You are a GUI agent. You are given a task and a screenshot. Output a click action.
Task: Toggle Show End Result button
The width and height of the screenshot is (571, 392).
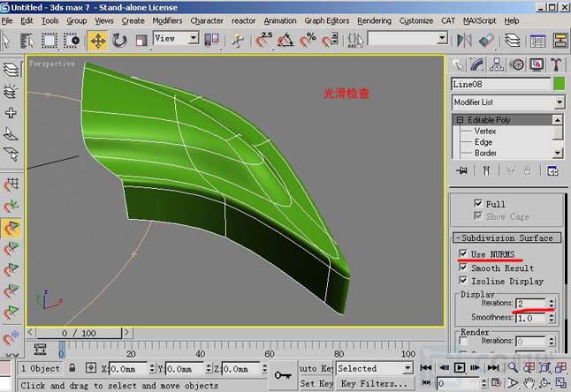486,170
